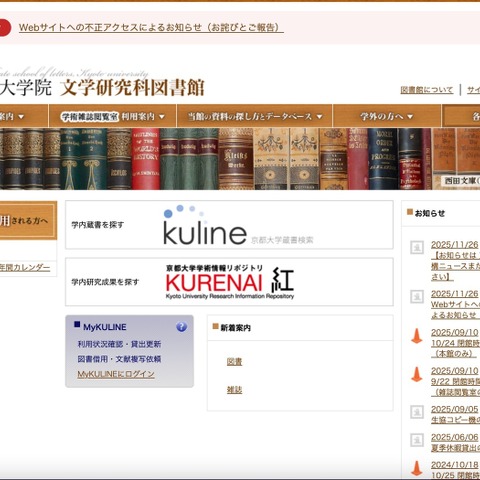The width and height of the screenshot is (480, 480).
Task: Expand arrow beside 学外の方へ
Action: 410,117
